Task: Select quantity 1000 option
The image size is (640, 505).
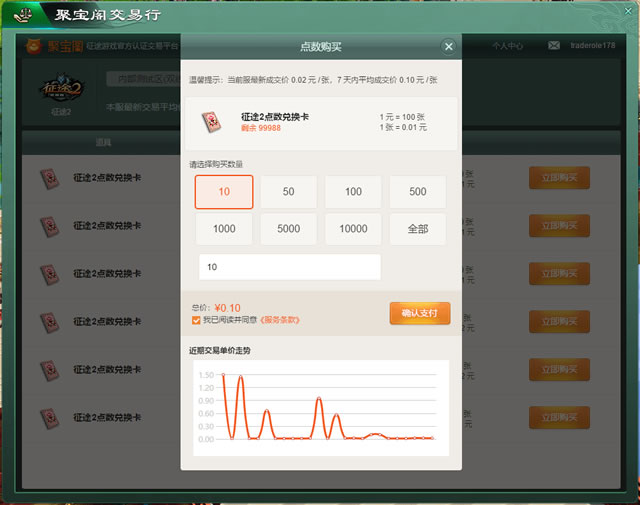Action: [224, 229]
